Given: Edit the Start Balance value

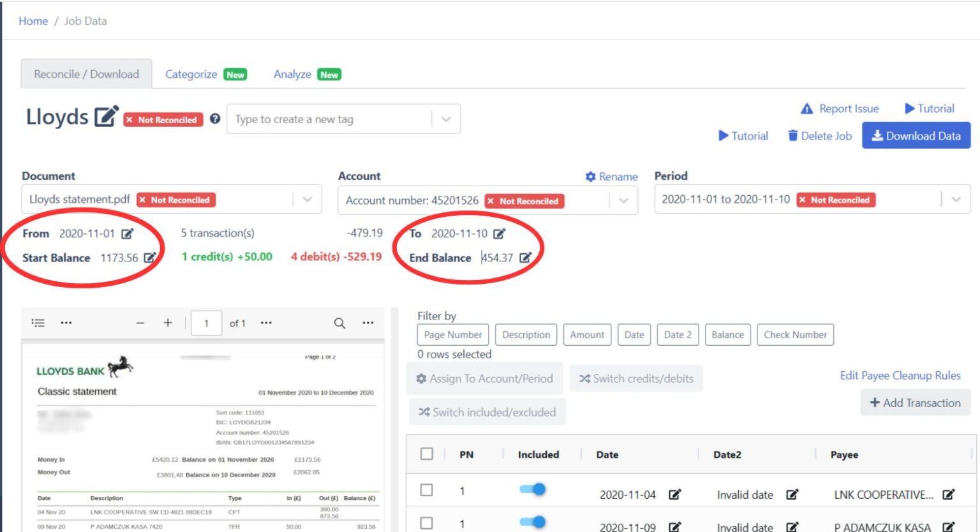Looking at the screenshot, I should [149, 258].
